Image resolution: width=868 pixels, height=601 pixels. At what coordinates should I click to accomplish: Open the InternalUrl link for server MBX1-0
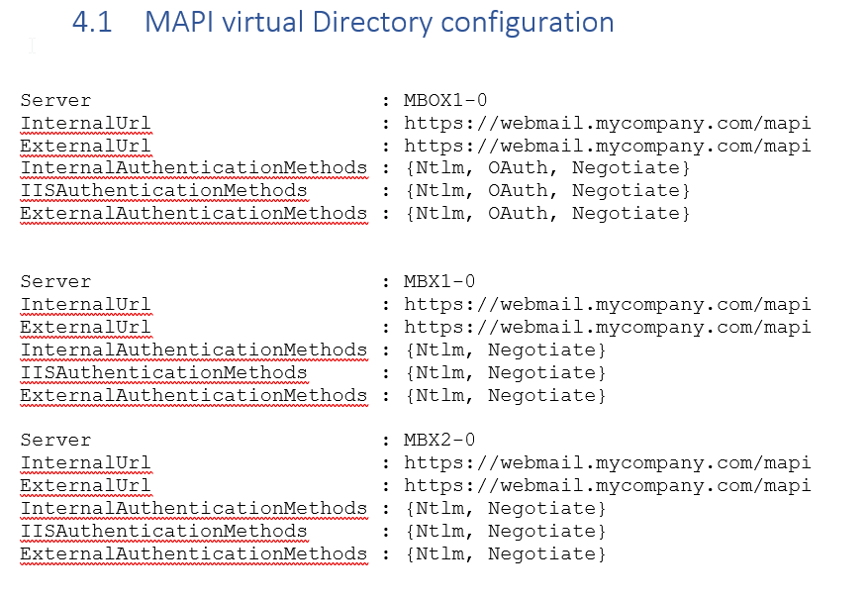607,304
